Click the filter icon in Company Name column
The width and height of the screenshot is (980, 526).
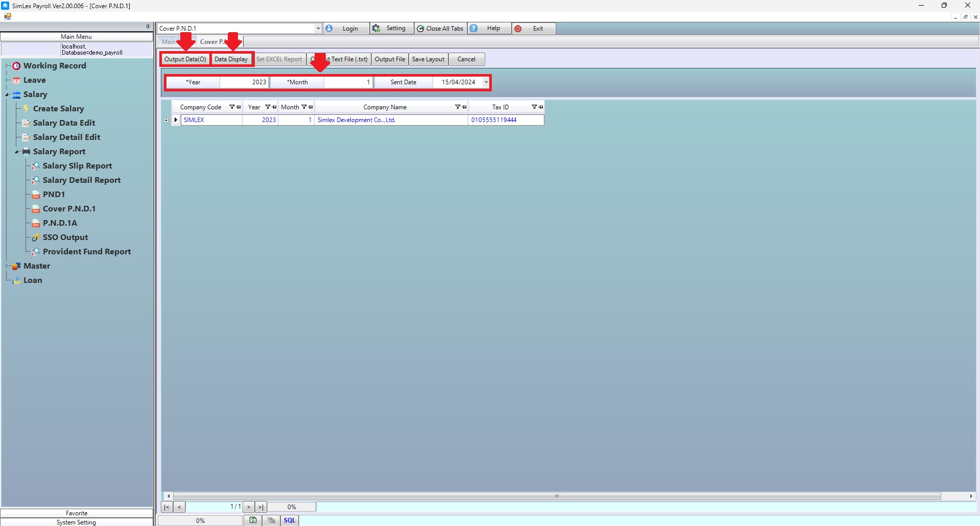[458, 107]
